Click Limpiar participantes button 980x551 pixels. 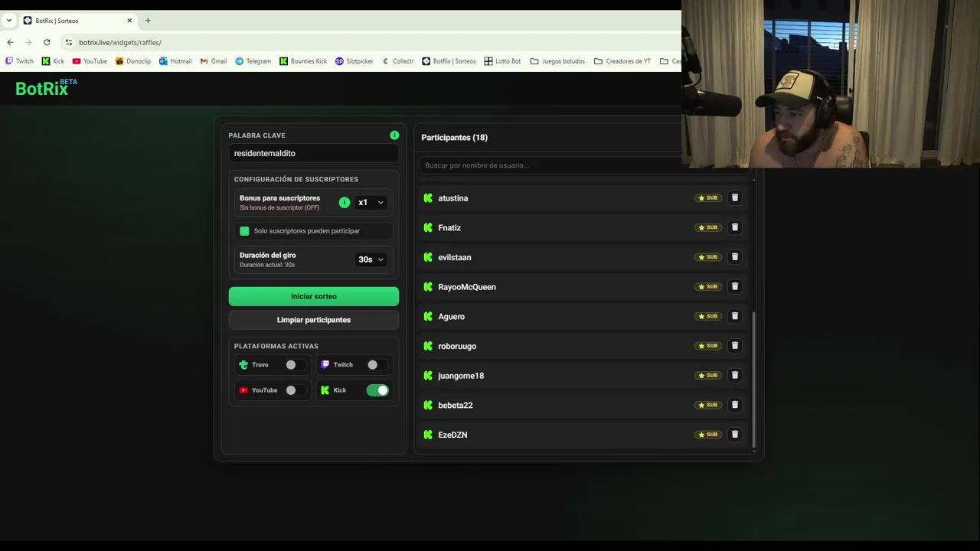point(314,320)
